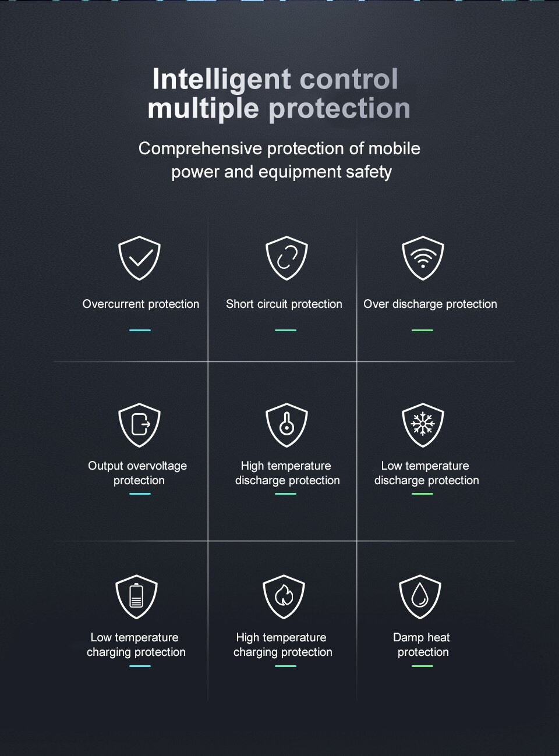Viewport: 559px width, 756px height.
Task: Select the Overcurrent protection label
Action: point(141,304)
